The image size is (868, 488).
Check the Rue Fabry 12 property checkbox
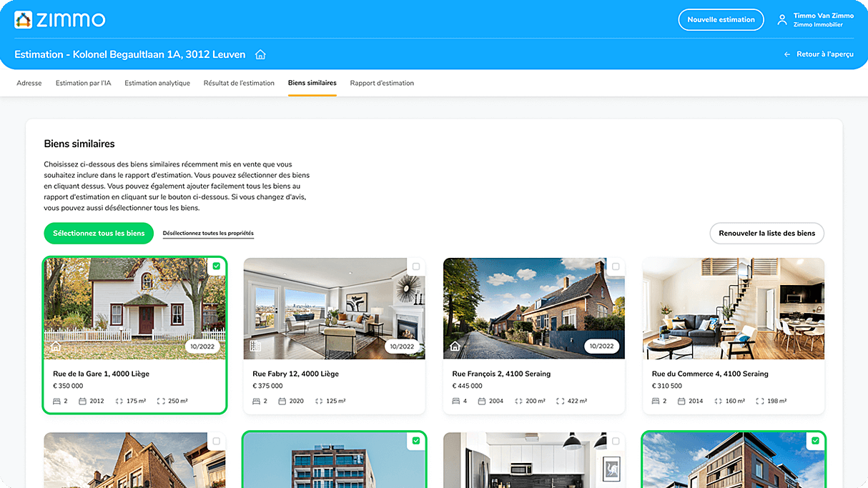(416, 267)
